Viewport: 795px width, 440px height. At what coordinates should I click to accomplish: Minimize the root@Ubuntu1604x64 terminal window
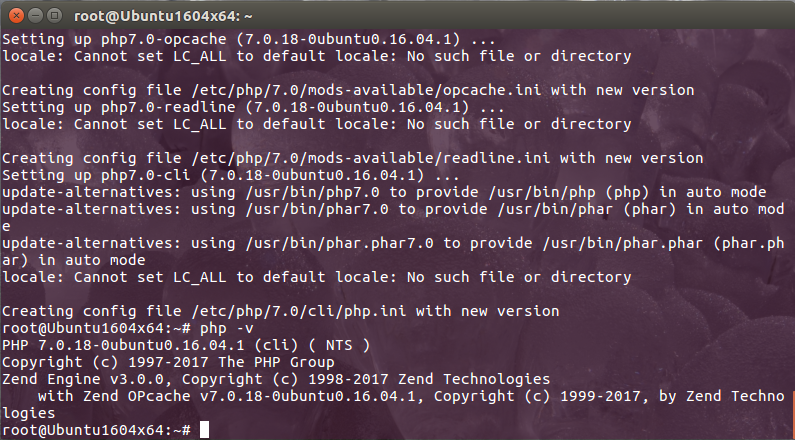(35, 16)
